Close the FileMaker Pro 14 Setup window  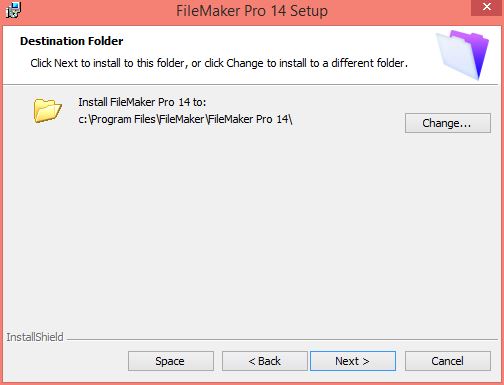click(487, 7)
